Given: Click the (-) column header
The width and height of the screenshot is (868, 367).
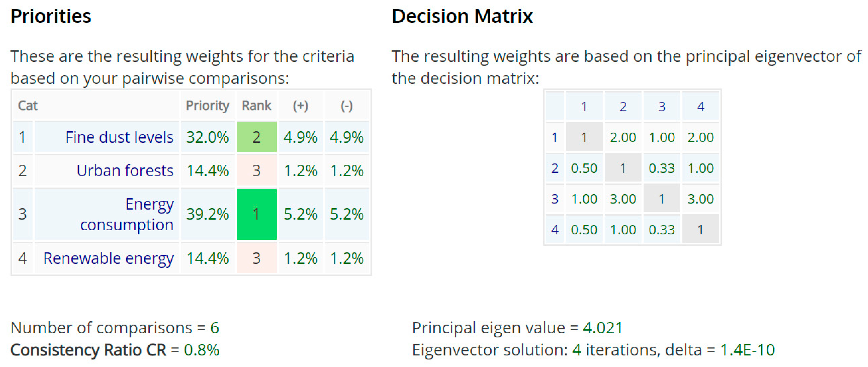Looking at the screenshot, I should click(346, 106).
